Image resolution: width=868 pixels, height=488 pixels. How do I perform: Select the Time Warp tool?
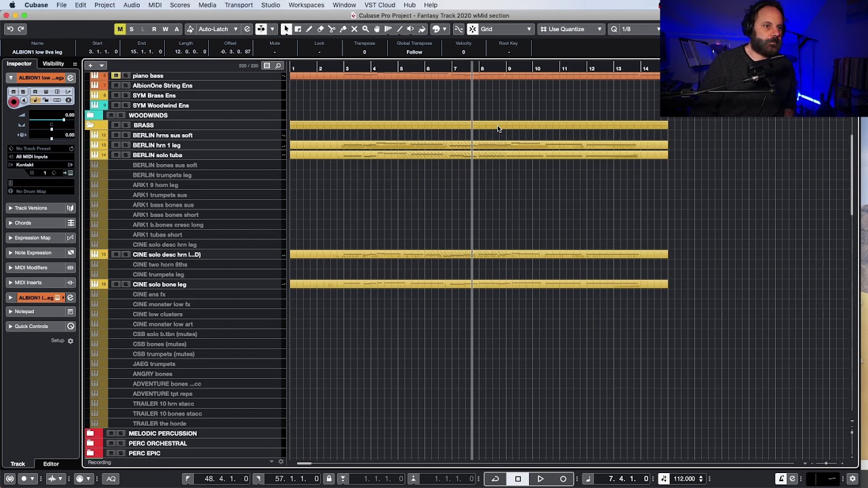tap(388, 28)
